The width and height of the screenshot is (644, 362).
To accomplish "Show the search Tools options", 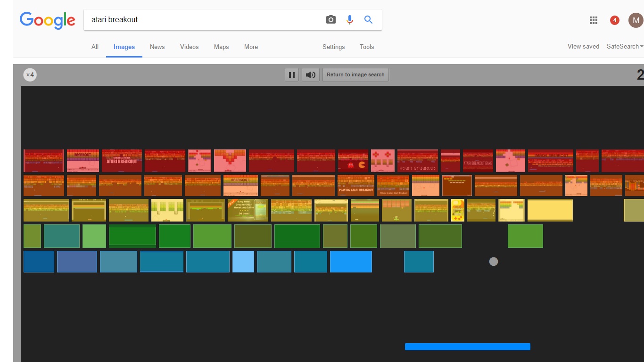I will click(x=367, y=47).
